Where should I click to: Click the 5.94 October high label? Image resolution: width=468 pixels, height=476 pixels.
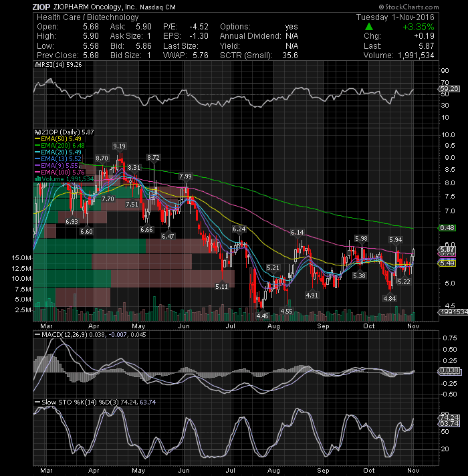(x=396, y=240)
